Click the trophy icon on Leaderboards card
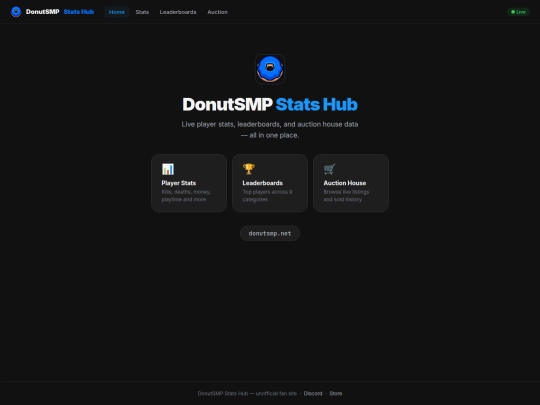This screenshot has height=405, width=540. (x=249, y=169)
